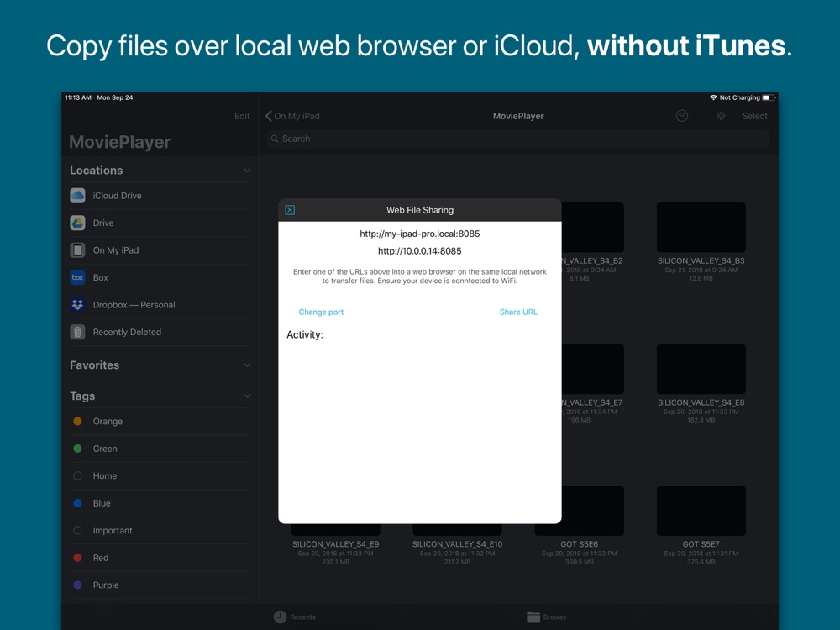
Task: Collapse the Favorites section
Action: 247,365
